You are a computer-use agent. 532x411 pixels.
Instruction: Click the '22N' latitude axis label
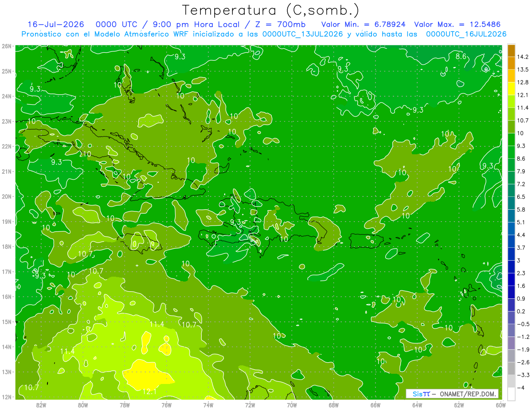[6, 146]
